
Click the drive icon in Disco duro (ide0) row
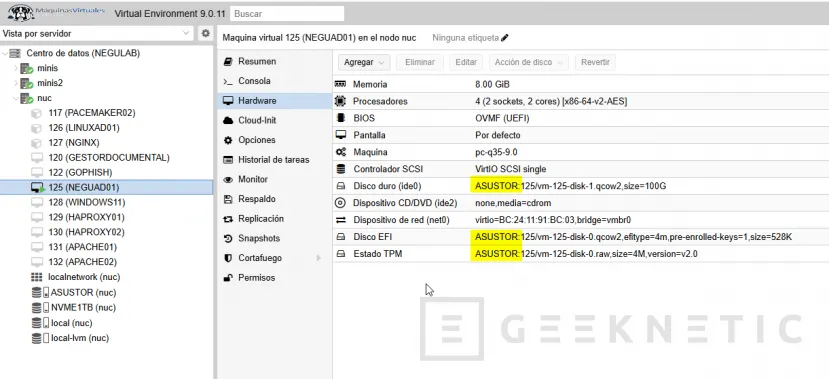[341, 186]
